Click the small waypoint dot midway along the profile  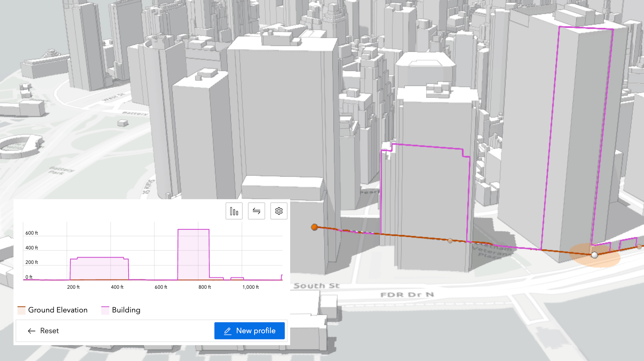click(x=451, y=241)
